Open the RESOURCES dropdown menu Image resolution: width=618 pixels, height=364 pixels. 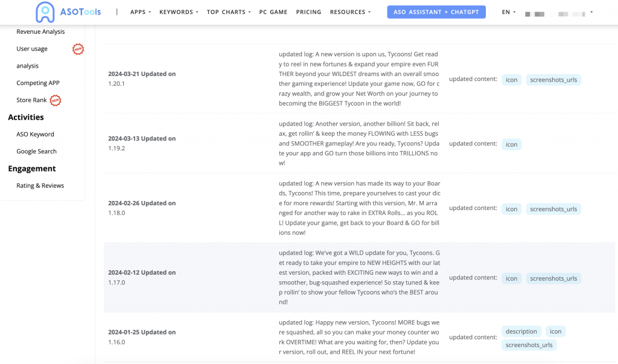pos(351,12)
